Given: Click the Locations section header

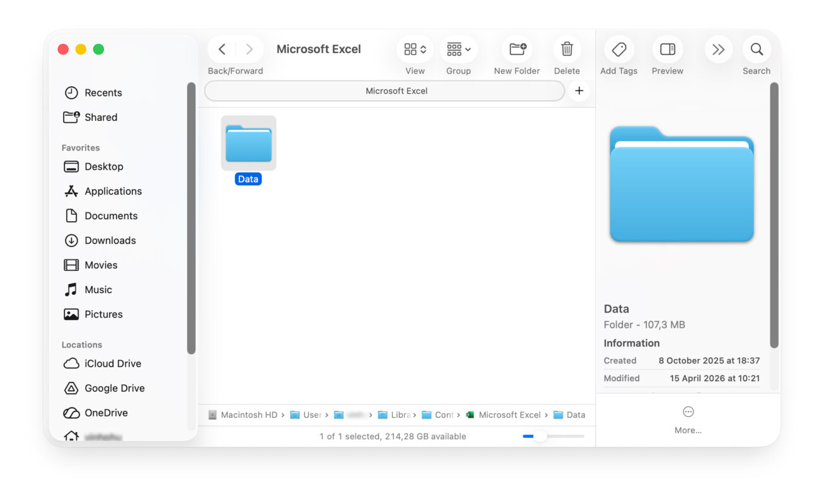Looking at the screenshot, I should pos(82,345).
